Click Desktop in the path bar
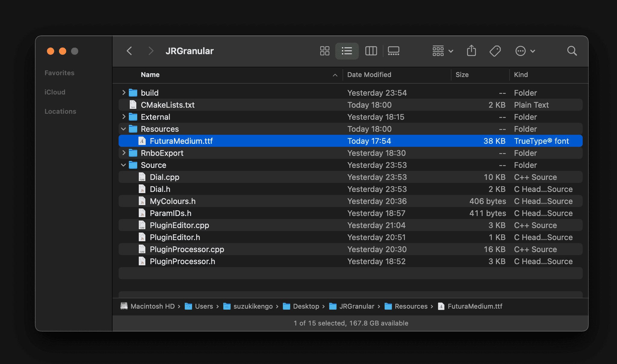 tap(306, 306)
